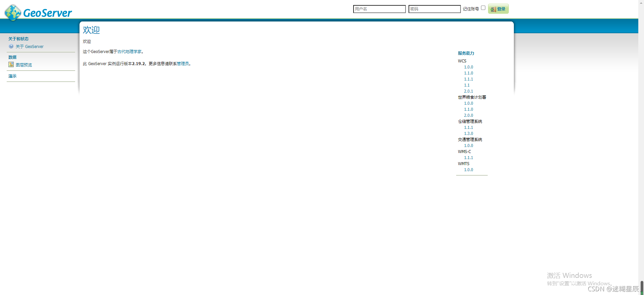Focus the username (用户名) input field

point(379,9)
